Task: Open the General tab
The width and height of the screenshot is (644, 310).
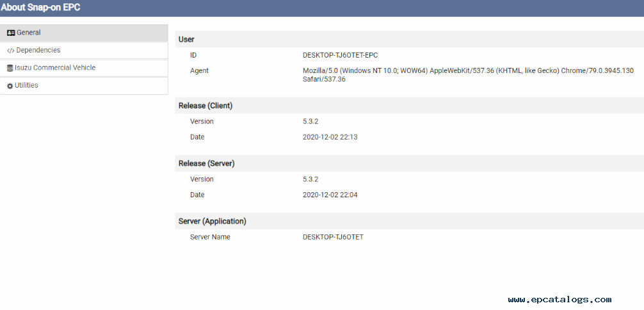Action: tap(84, 33)
